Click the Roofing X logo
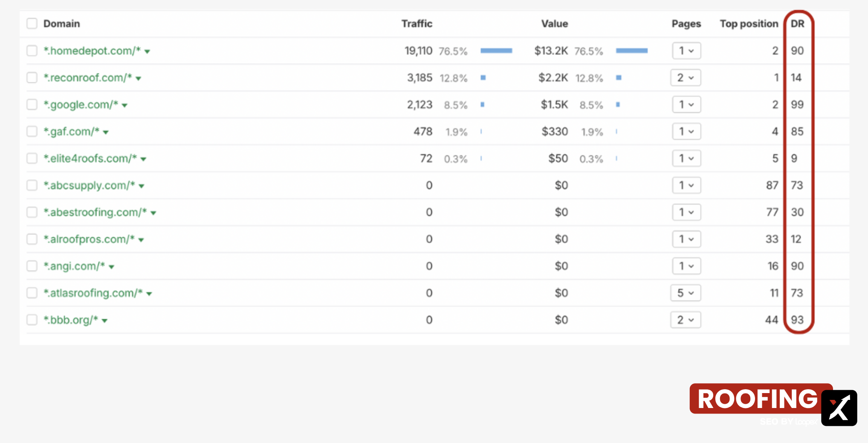This screenshot has width=868, height=443. point(773,405)
